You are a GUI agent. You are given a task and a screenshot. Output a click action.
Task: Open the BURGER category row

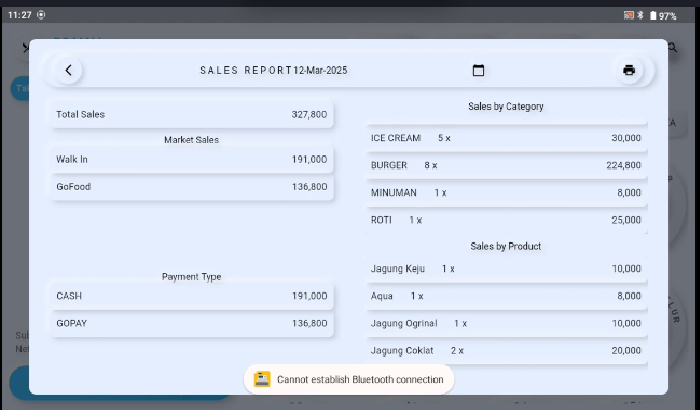point(505,165)
